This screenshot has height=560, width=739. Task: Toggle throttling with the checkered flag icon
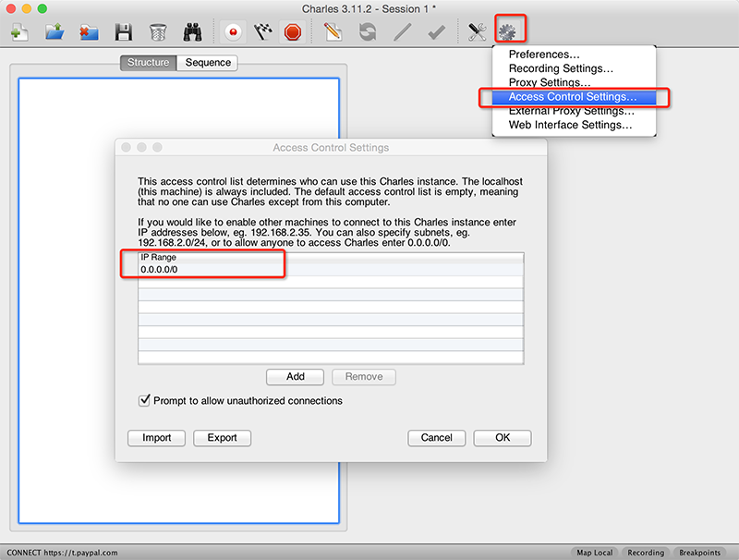263,32
